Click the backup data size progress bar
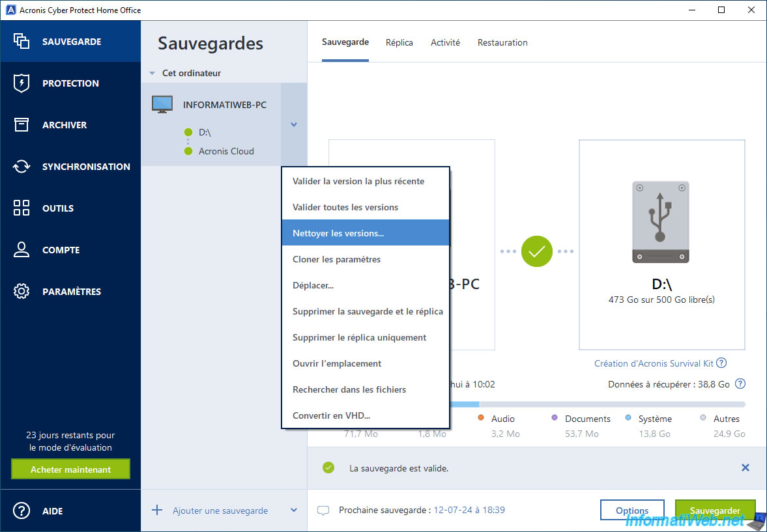The image size is (767, 532). click(x=596, y=404)
